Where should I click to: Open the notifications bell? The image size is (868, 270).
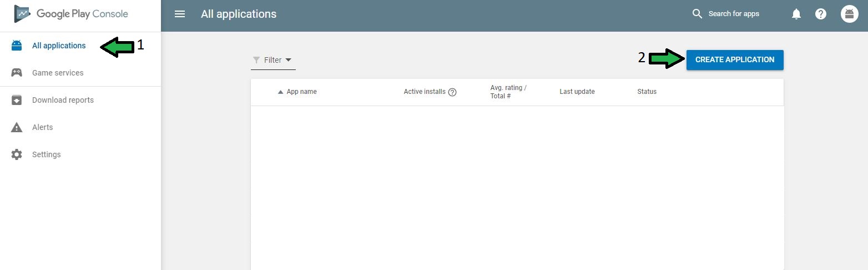pyautogui.click(x=796, y=14)
